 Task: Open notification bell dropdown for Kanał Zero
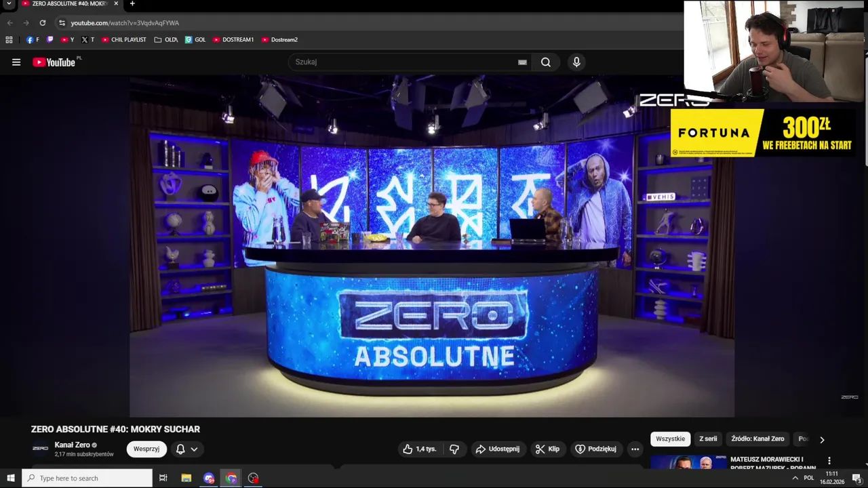point(186,449)
